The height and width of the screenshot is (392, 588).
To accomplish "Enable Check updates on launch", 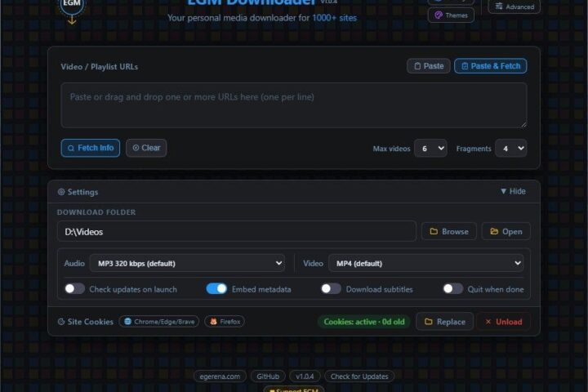I will [74, 289].
